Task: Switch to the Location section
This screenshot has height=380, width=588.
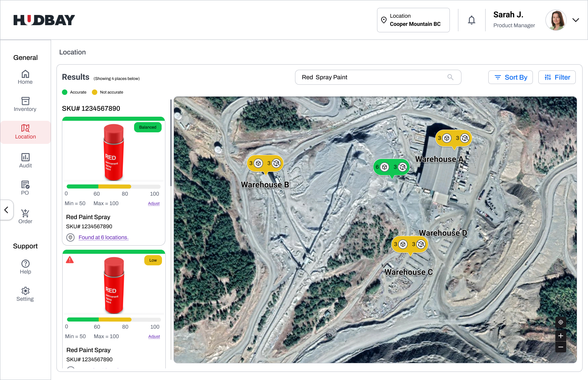Action: [x=25, y=132]
